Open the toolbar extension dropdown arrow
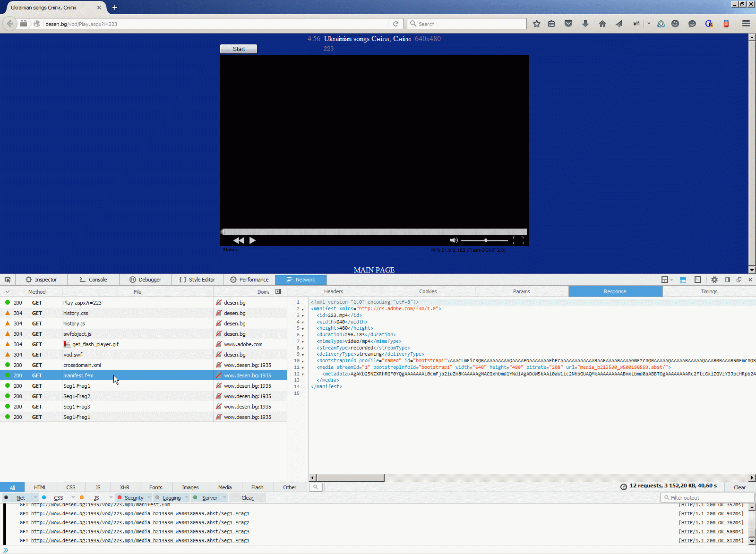756x554 pixels. [x=649, y=24]
